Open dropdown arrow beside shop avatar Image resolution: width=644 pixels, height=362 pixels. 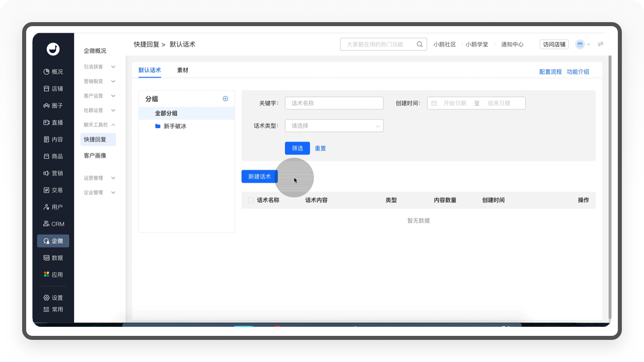(589, 44)
